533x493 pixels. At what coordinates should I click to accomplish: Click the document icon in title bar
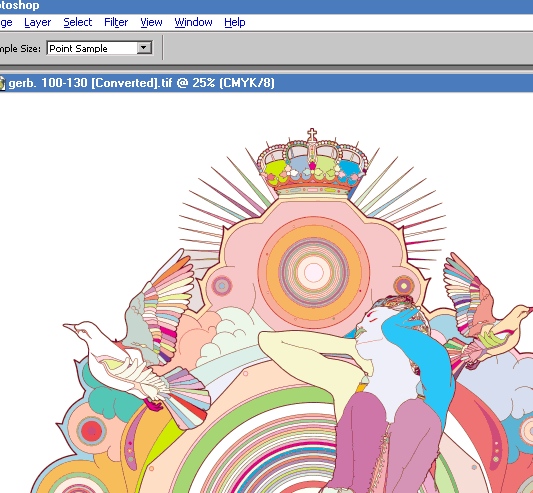[x=2, y=83]
